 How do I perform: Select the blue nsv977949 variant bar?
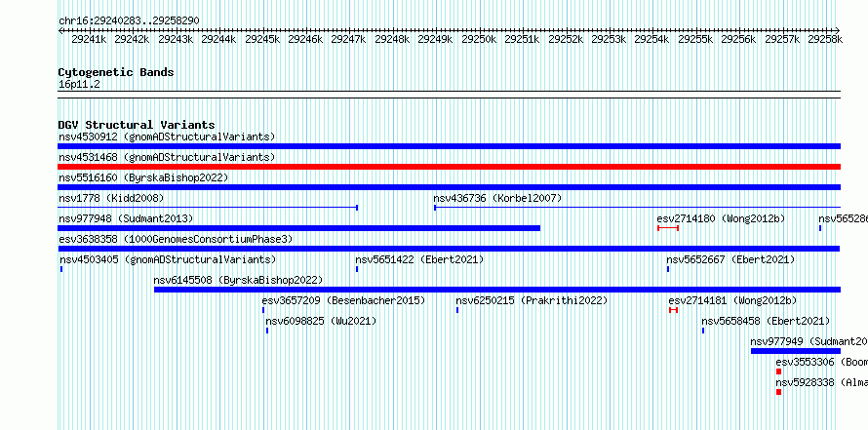[x=796, y=351]
